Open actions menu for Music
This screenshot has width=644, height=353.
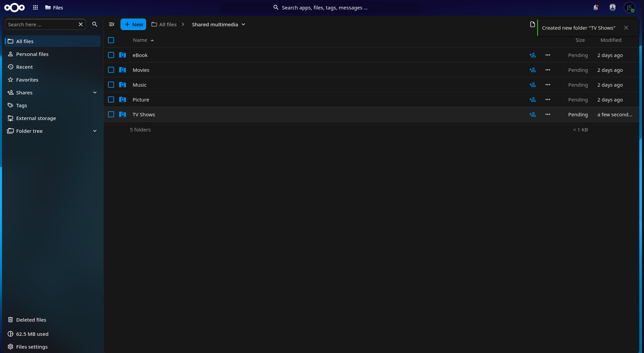pos(548,85)
